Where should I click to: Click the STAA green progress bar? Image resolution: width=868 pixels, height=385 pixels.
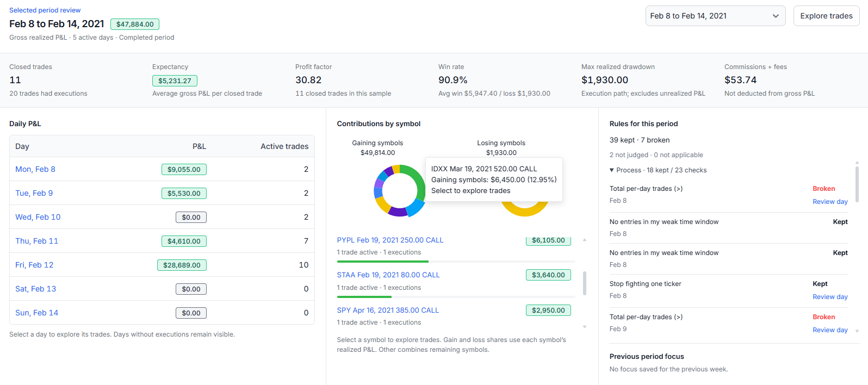coord(364,297)
